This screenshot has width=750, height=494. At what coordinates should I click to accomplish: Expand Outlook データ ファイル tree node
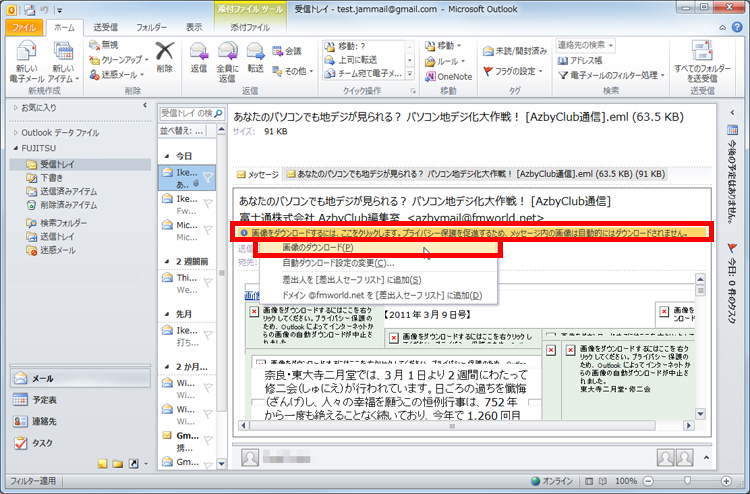pos(16,133)
